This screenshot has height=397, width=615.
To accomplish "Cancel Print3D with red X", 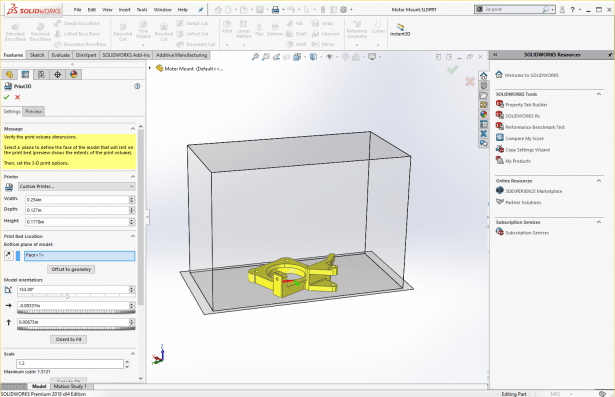I will tap(18, 97).
